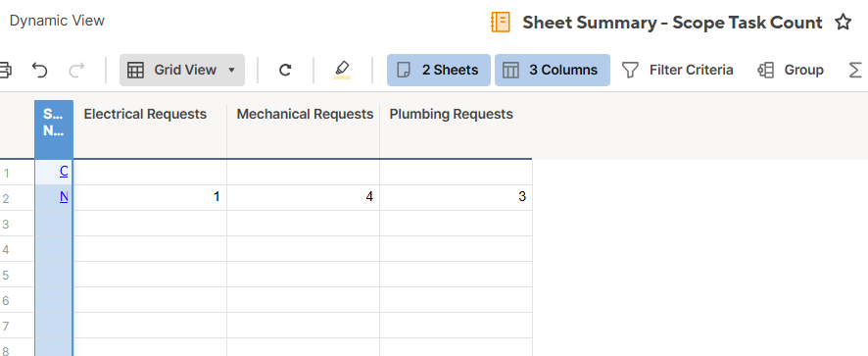Toggle the 3 Columns selector
Viewport: 868px width, 356px height.
(x=552, y=70)
